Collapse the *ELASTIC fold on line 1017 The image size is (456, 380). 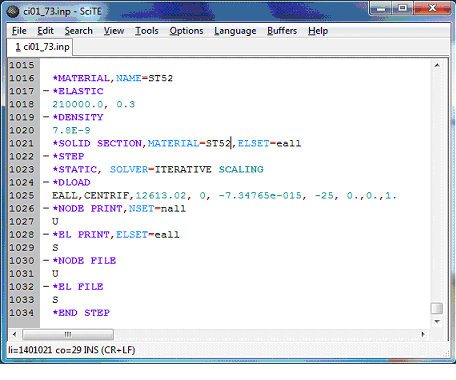[46, 91]
